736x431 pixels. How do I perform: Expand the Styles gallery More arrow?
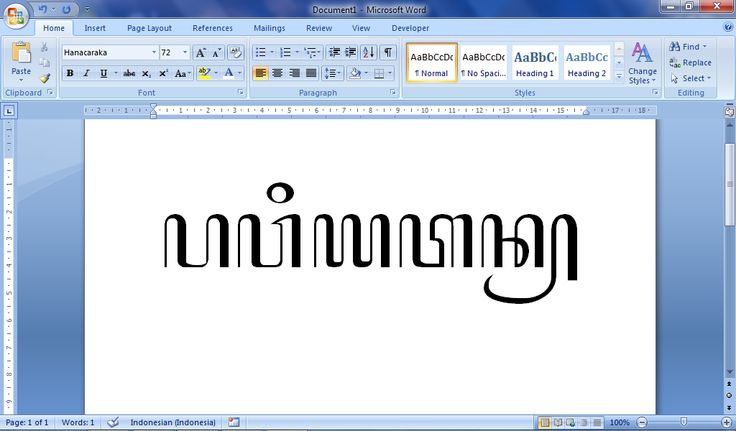click(x=619, y=76)
